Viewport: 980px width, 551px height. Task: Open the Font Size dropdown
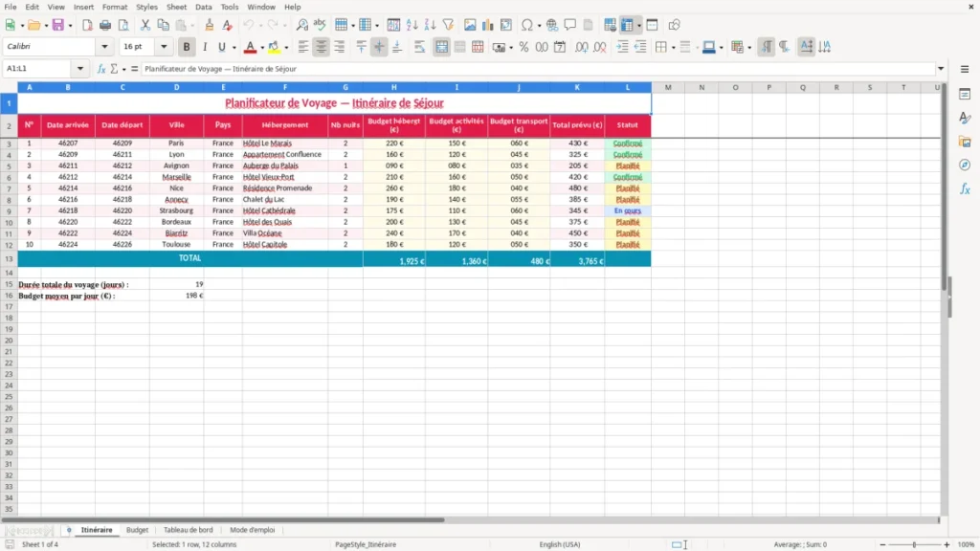pos(164,46)
